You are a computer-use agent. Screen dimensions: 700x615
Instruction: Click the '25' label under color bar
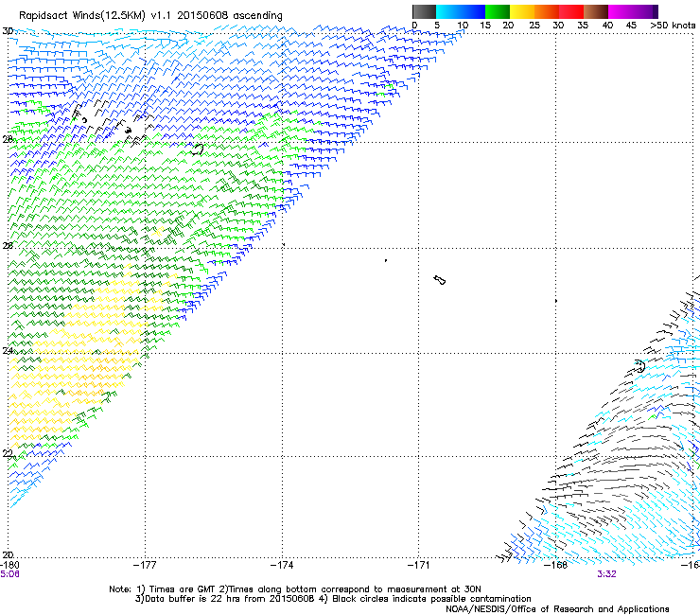pos(534,26)
